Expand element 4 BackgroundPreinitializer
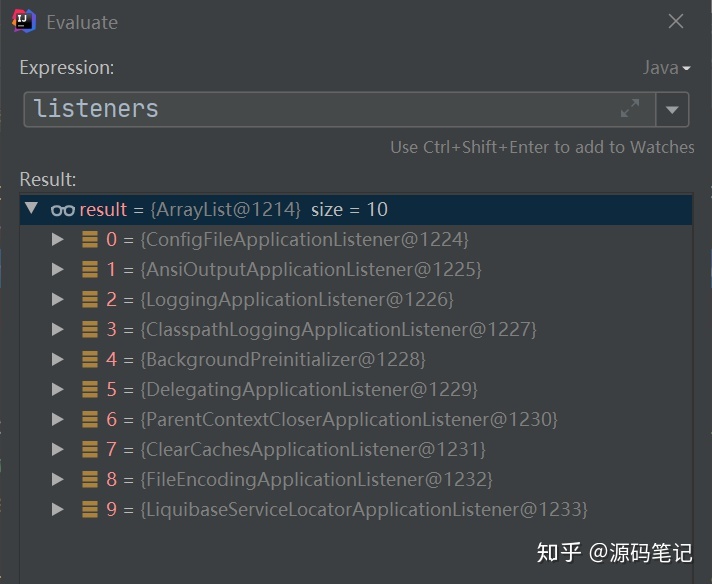This screenshot has height=584, width=712. pos(58,359)
